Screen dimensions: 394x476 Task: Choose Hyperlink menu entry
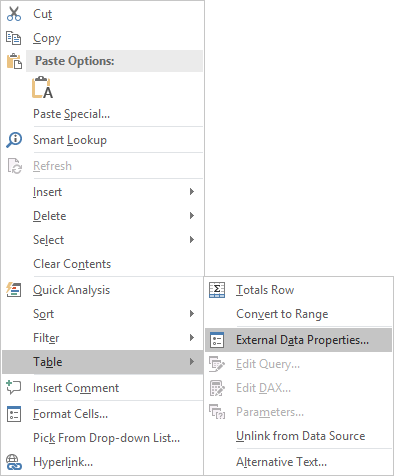click(x=102, y=462)
